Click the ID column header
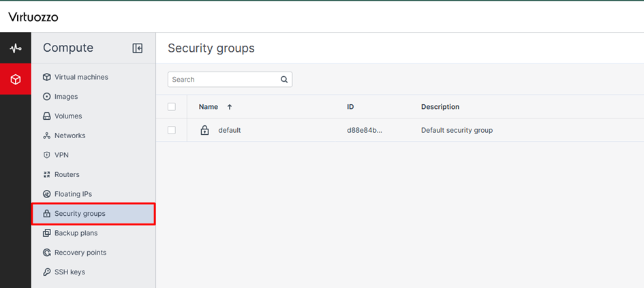 pos(350,107)
